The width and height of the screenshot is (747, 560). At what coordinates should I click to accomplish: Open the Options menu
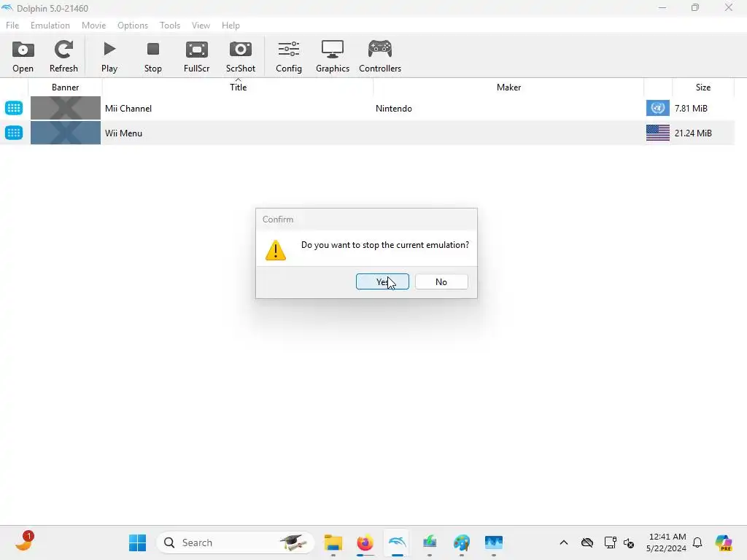[133, 26]
